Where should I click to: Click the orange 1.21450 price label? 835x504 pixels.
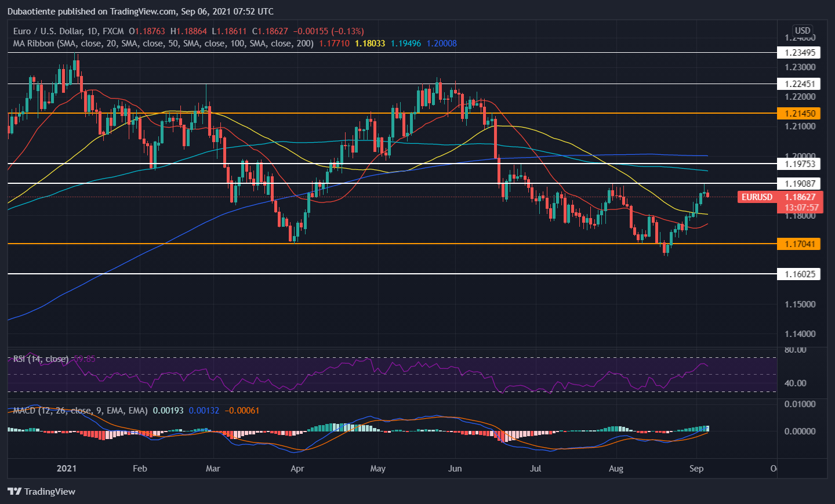[x=799, y=113]
